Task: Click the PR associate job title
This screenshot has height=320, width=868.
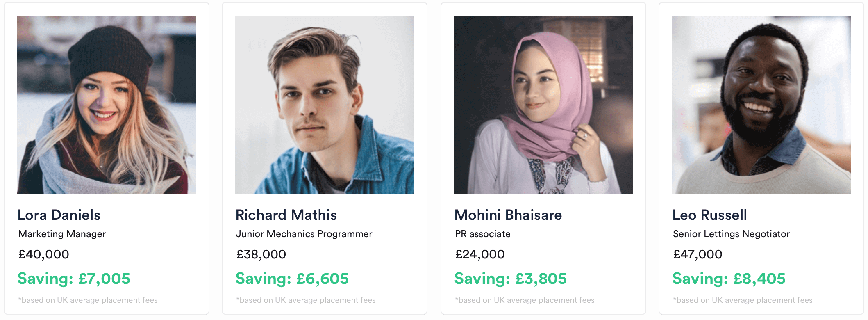Action: [483, 234]
